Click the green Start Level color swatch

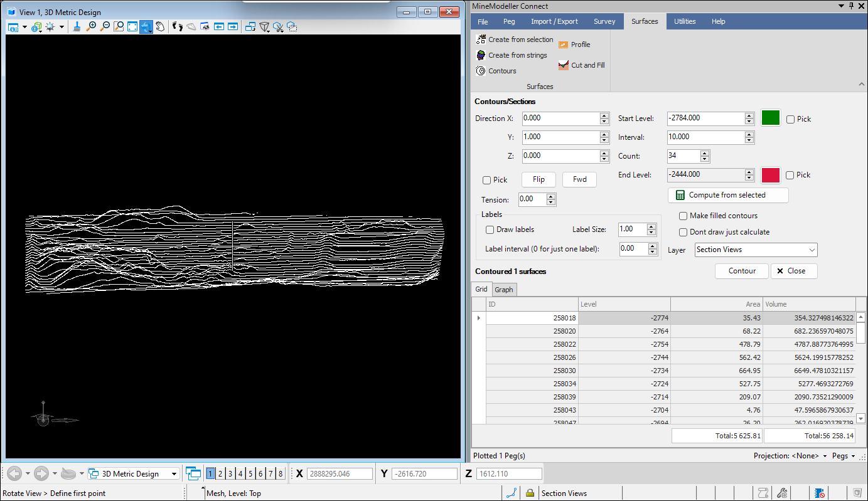(x=770, y=118)
